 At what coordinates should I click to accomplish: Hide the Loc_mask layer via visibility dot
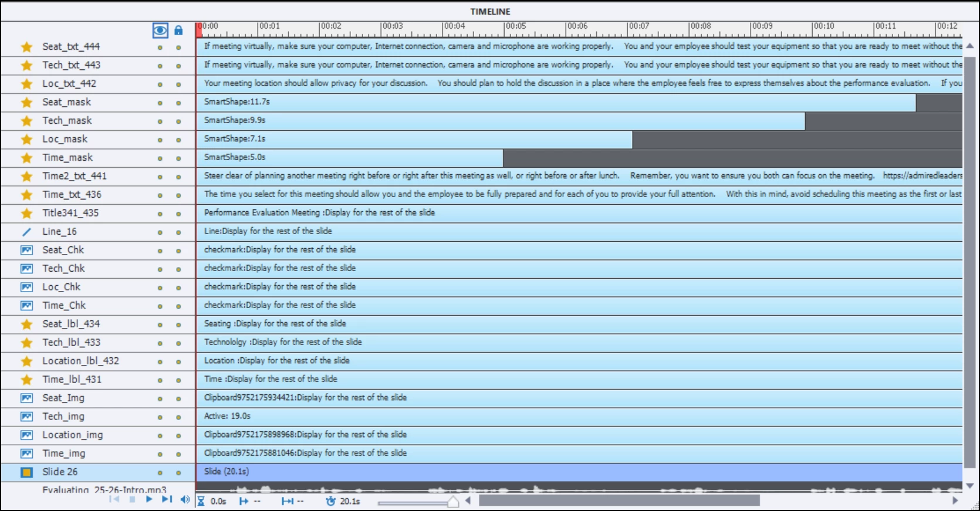[x=160, y=140]
